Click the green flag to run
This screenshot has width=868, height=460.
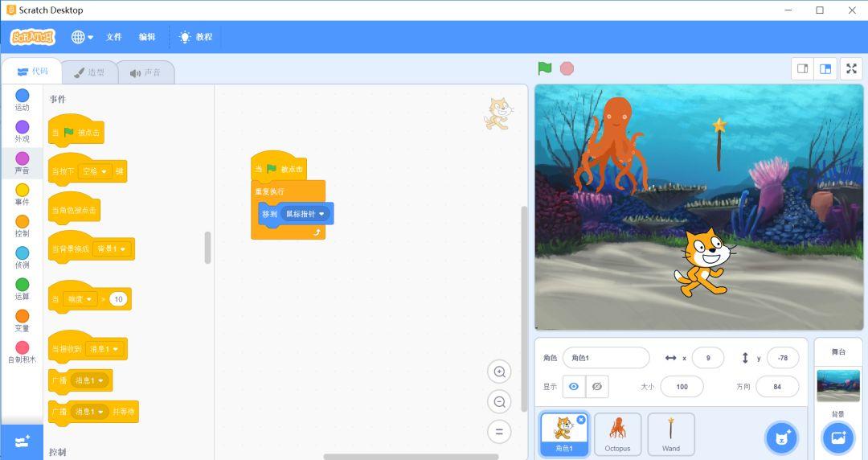(545, 68)
